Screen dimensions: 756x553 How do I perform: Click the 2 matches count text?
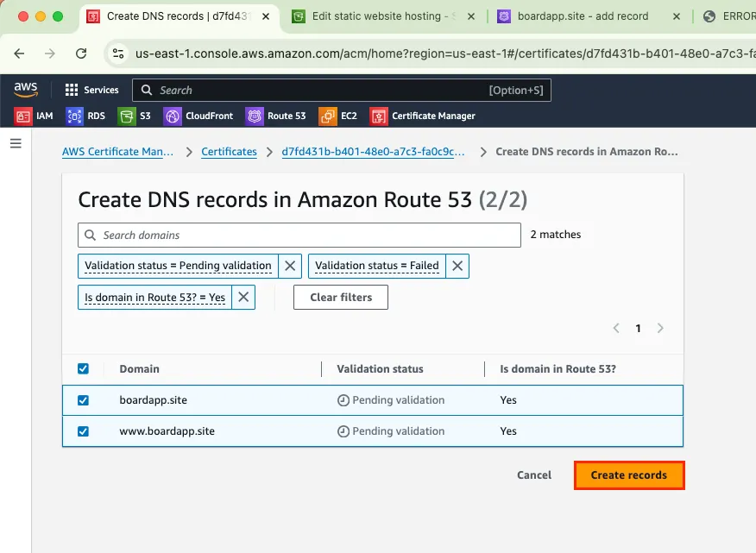click(556, 235)
